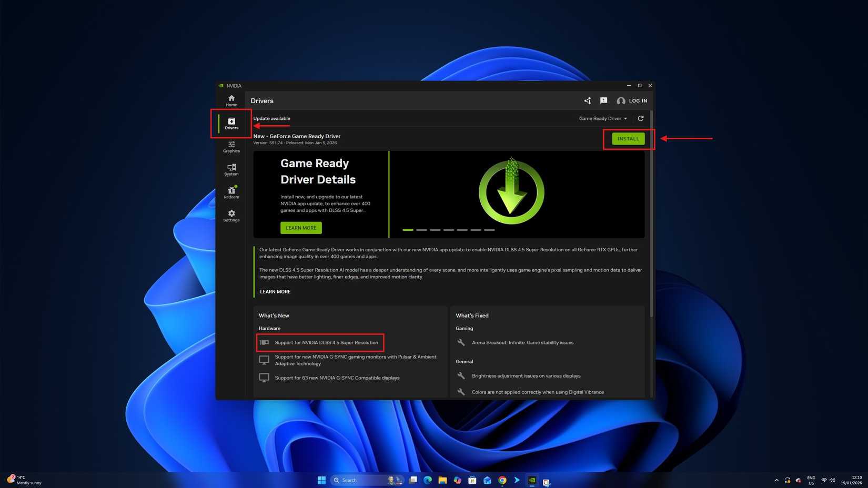868x488 pixels.
Task: Open the Home section in NVIDIA app
Action: [231, 100]
